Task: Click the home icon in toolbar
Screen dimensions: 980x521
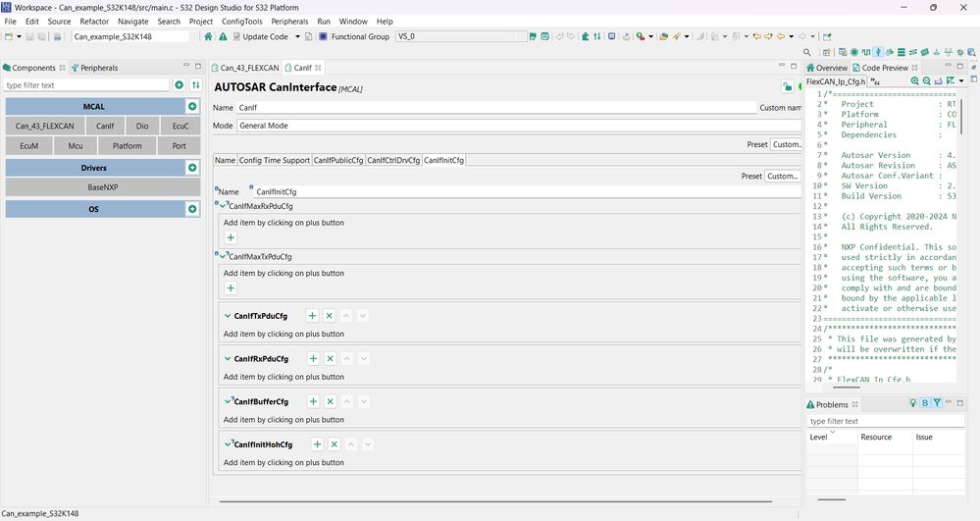Action: pyautogui.click(x=208, y=36)
